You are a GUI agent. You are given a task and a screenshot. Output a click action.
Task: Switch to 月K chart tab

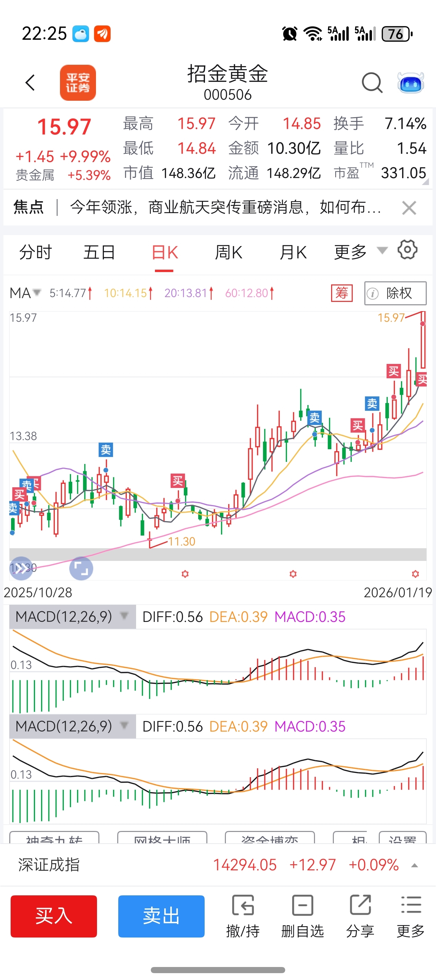[x=293, y=252]
